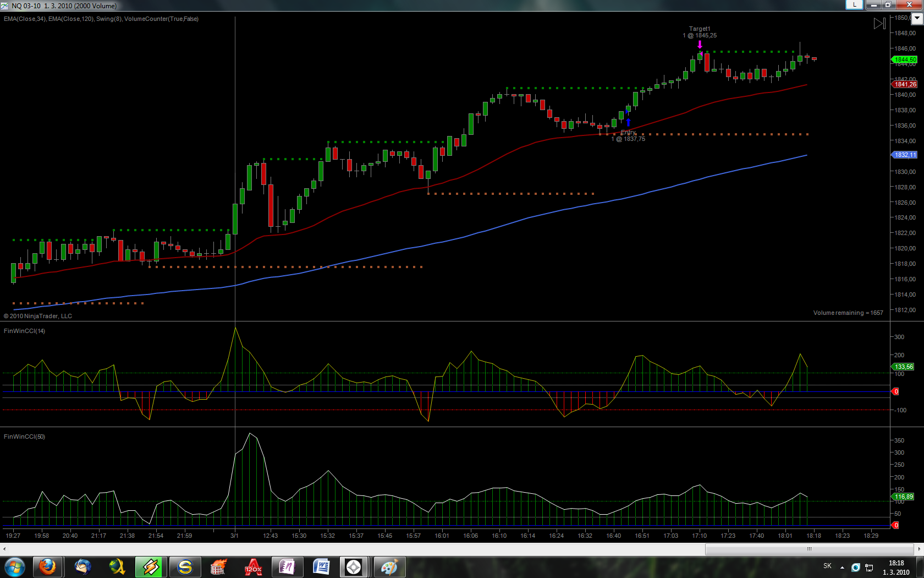Screen dimensions: 924x578
Task: Click the scrollbar left arrow
Action: click(4, 549)
